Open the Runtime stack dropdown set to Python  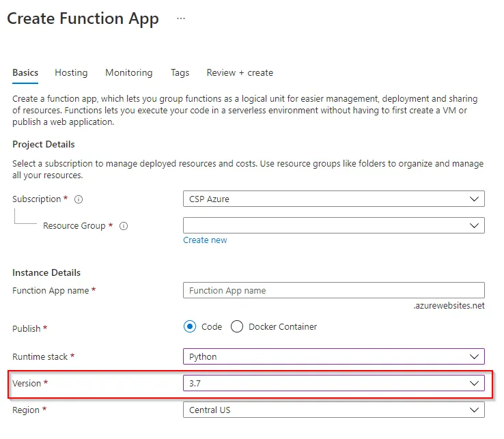click(333, 356)
